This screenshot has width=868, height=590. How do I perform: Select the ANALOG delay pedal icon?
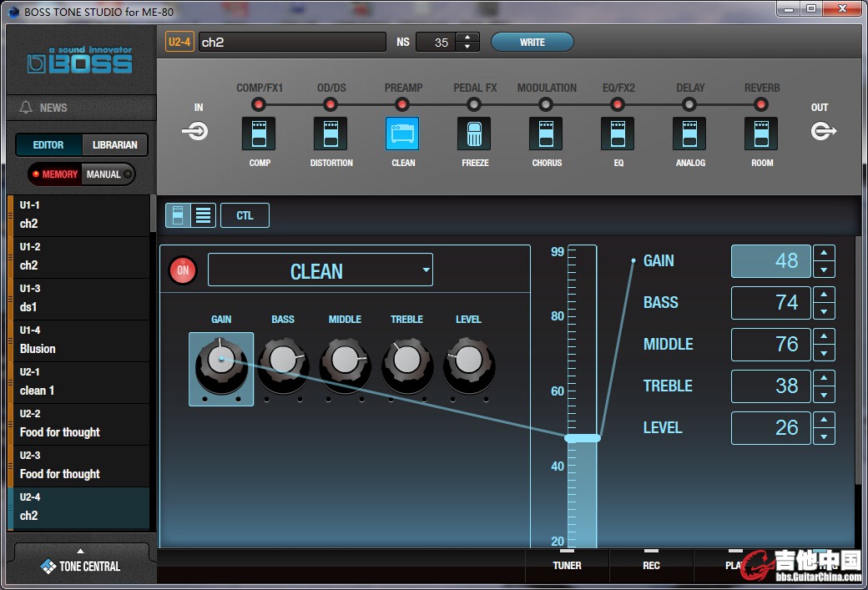point(689,134)
